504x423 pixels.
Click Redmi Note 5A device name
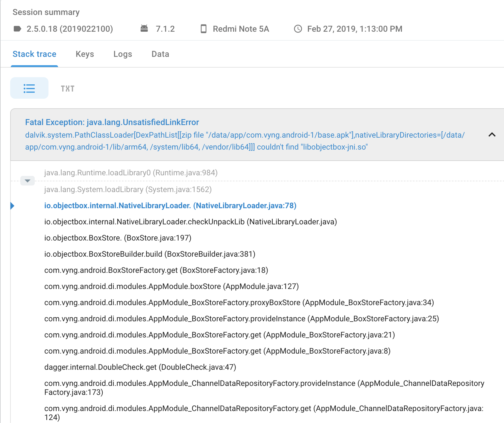click(241, 29)
